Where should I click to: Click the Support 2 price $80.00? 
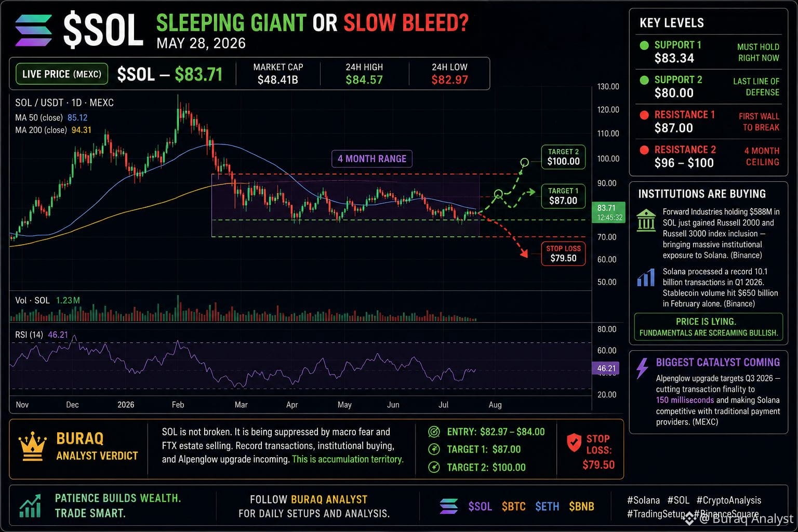(x=674, y=93)
